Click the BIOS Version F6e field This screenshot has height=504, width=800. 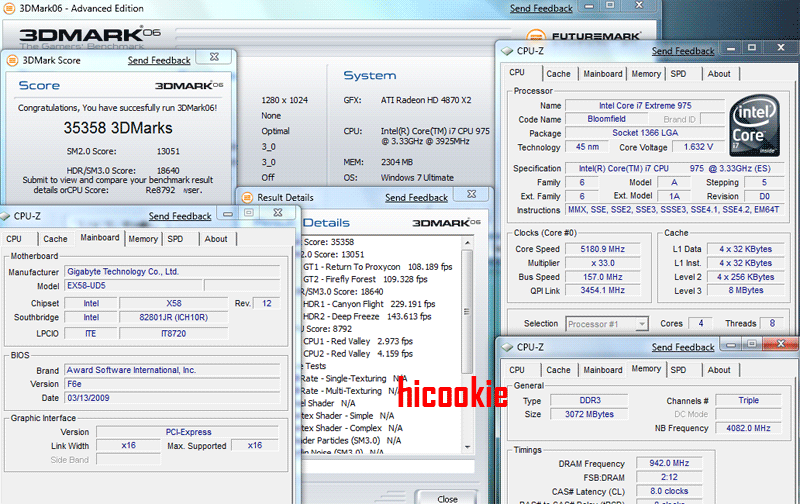pos(172,384)
